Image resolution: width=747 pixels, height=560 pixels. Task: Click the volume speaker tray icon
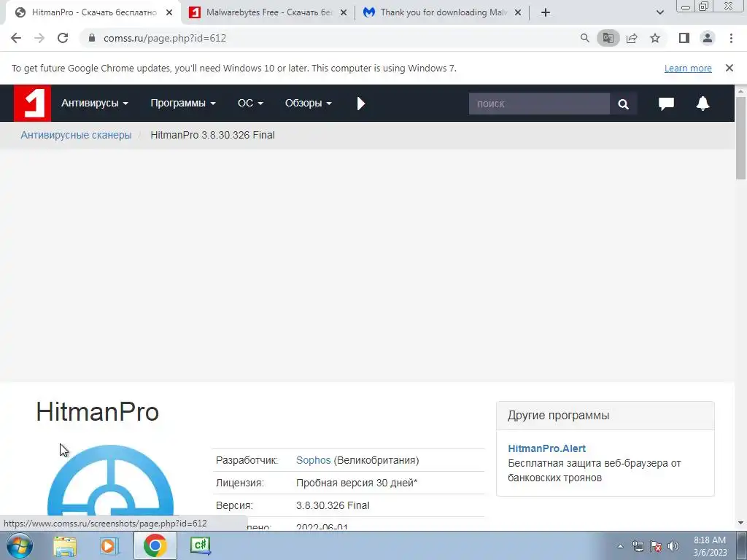[673, 546]
